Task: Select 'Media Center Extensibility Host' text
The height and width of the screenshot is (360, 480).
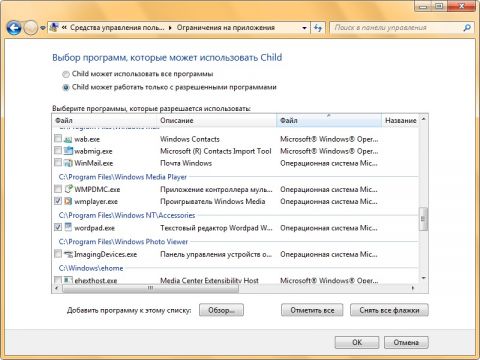Action: (209, 280)
